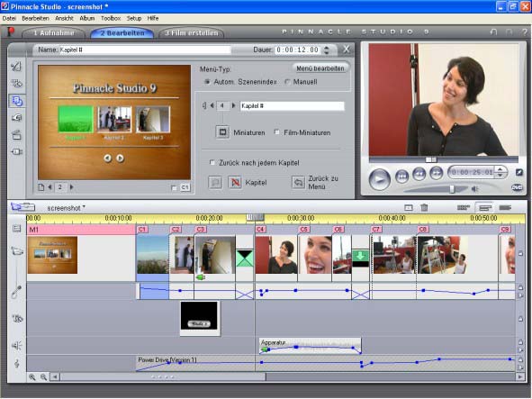
Task: Click the Zurück zu Menü button
Action: (x=298, y=182)
